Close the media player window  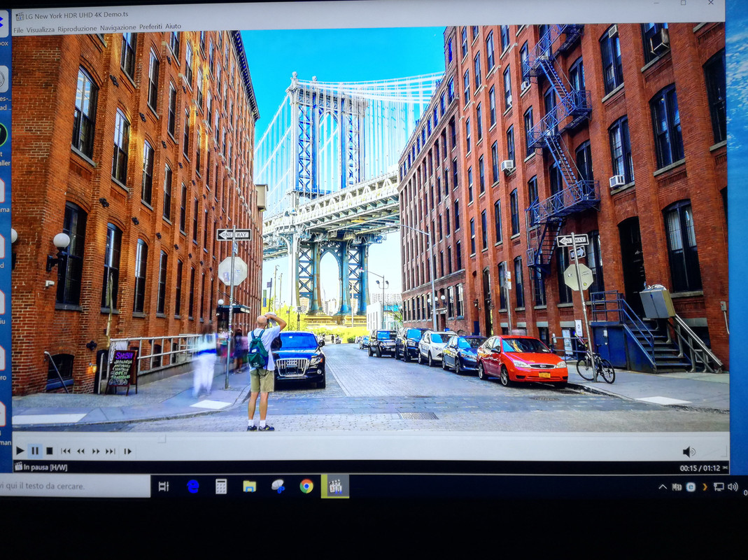pos(710,3)
